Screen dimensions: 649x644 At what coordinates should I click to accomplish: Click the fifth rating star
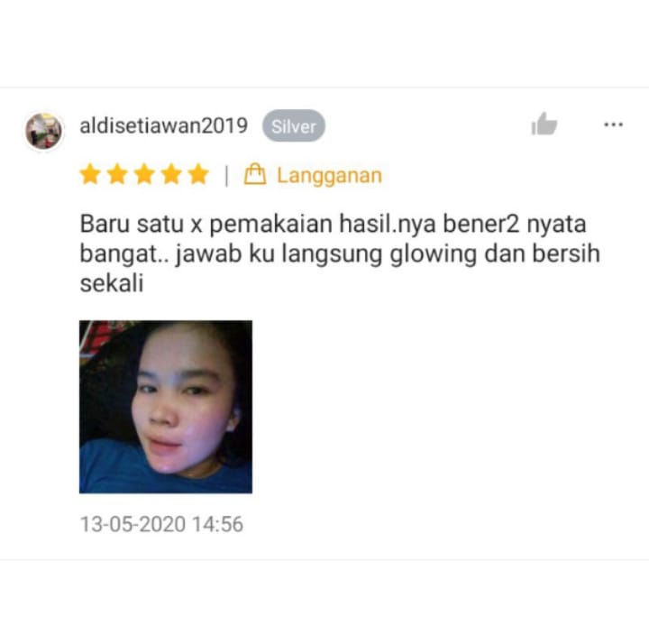(198, 174)
